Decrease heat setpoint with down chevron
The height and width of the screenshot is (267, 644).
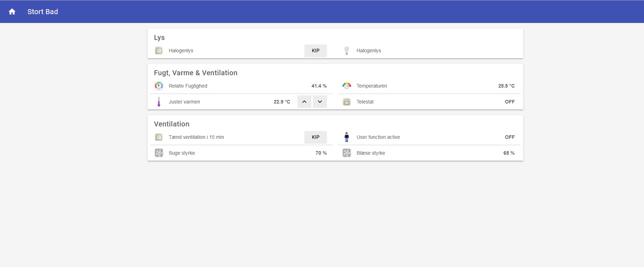point(320,102)
